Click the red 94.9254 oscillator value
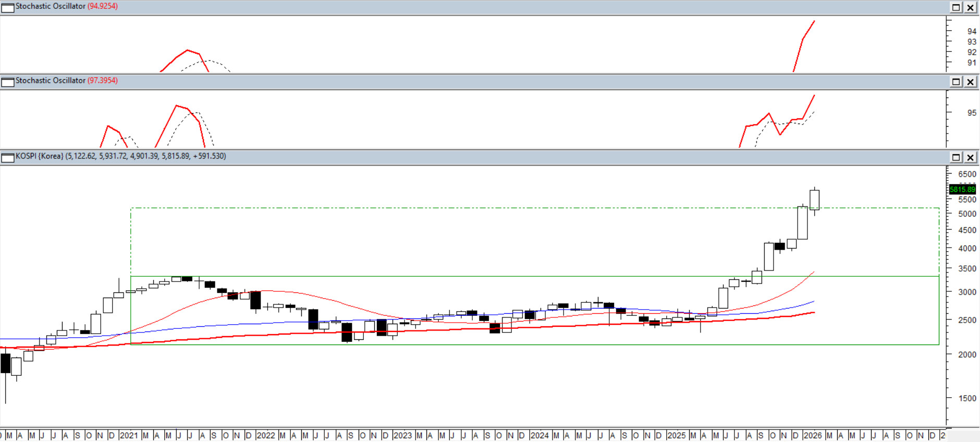The height and width of the screenshot is (442, 980). click(x=103, y=6)
